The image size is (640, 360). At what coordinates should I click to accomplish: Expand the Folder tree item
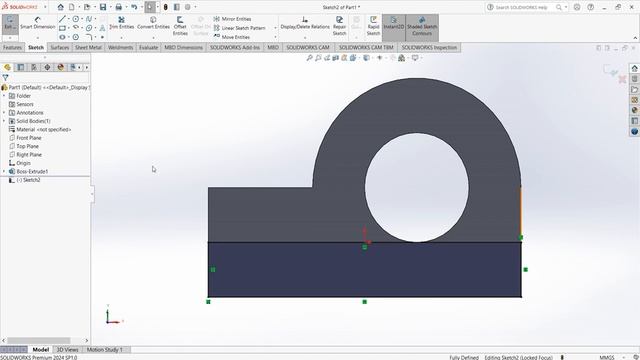coord(4,96)
